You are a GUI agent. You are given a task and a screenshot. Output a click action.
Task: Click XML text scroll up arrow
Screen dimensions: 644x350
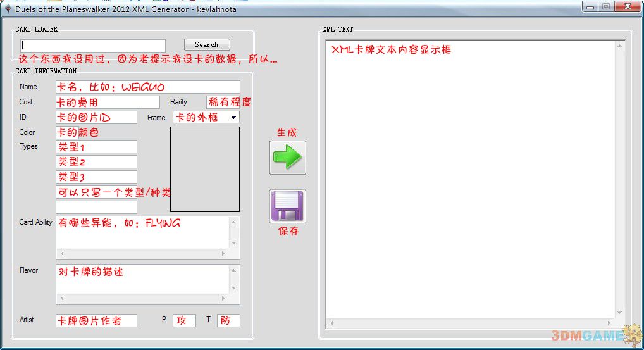619,46
